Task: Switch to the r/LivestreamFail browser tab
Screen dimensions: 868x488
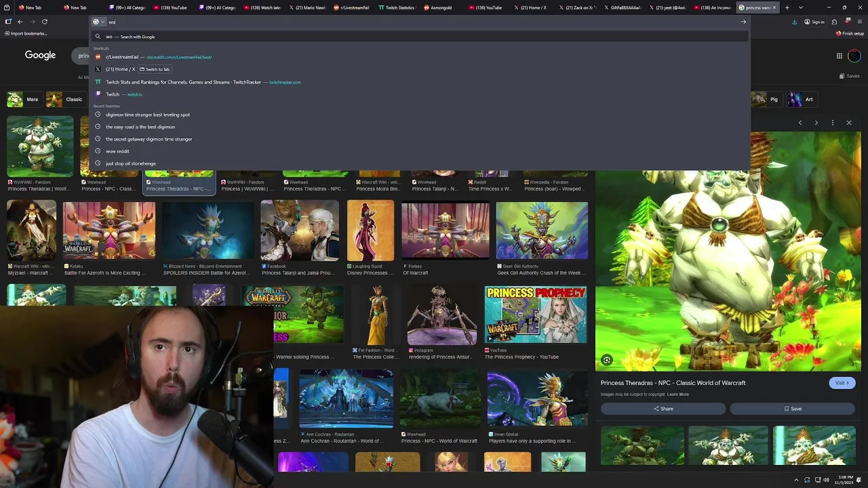Action: pyautogui.click(x=353, y=7)
